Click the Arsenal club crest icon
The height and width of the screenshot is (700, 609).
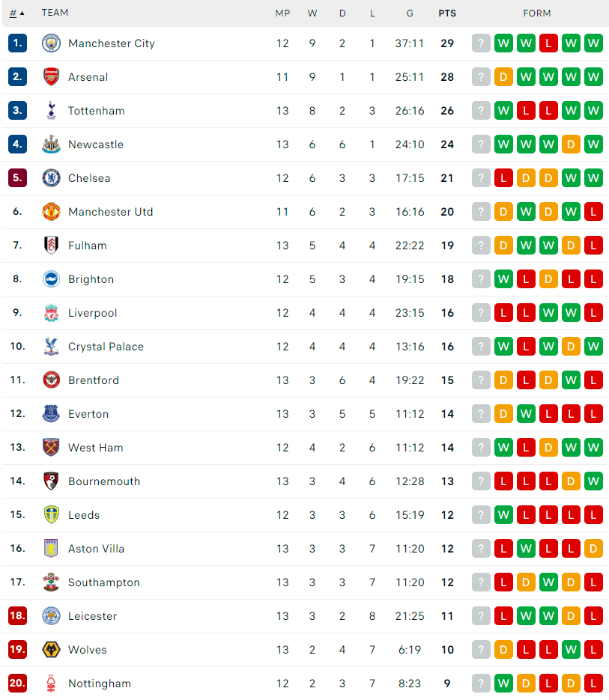point(51,77)
